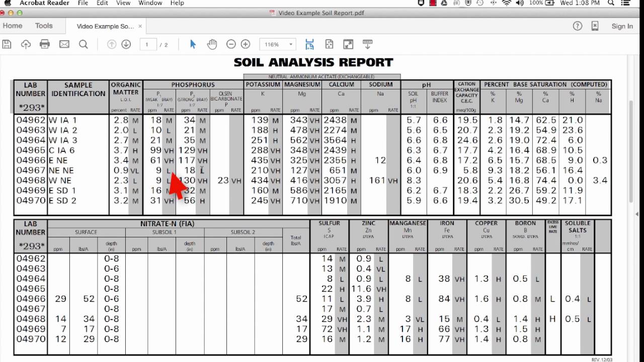This screenshot has width=644, height=362.
Task: Zoom in with plus button
Action: tap(246, 44)
